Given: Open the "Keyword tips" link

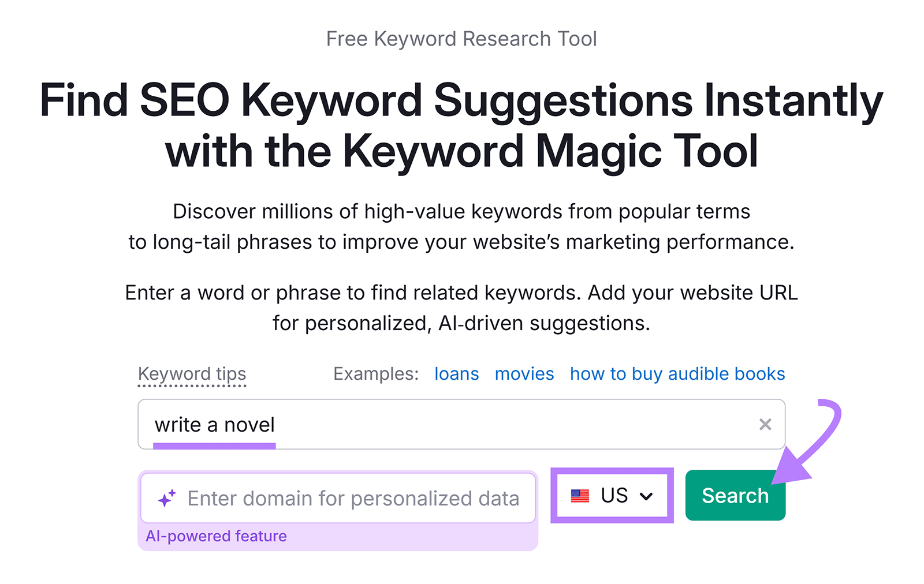Looking at the screenshot, I should pyautogui.click(x=192, y=373).
